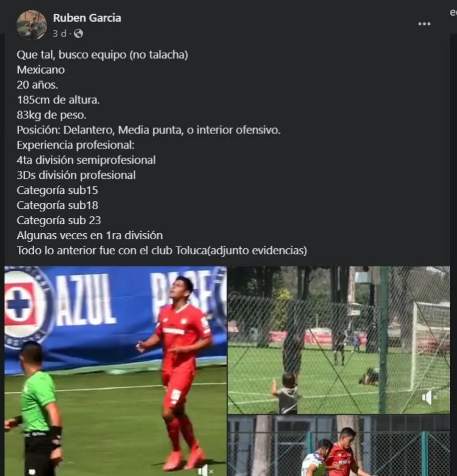Open the Ruben Garcia profile name link
Viewport: 457px width, 476px height.
tap(87, 18)
